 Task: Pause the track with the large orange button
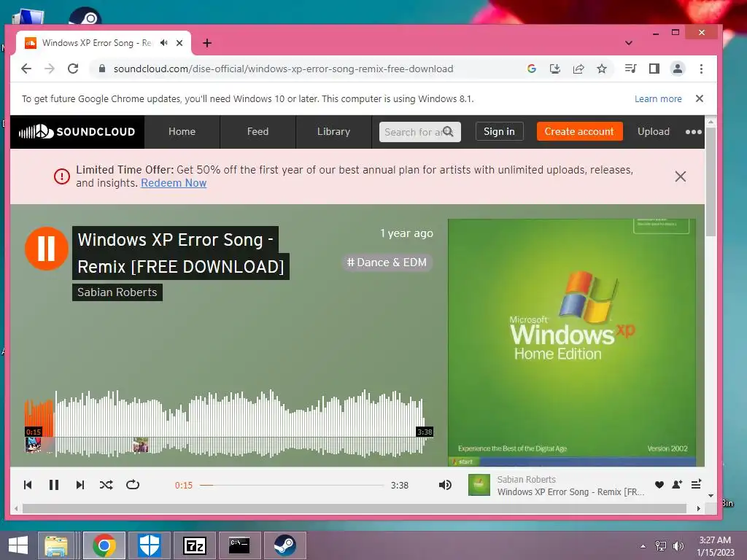(46, 248)
